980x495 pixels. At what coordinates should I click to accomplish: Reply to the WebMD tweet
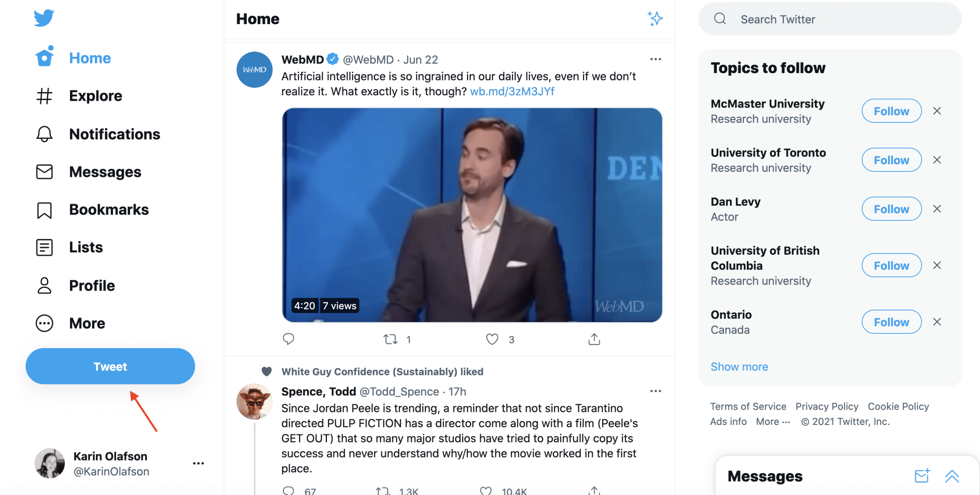(288, 339)
